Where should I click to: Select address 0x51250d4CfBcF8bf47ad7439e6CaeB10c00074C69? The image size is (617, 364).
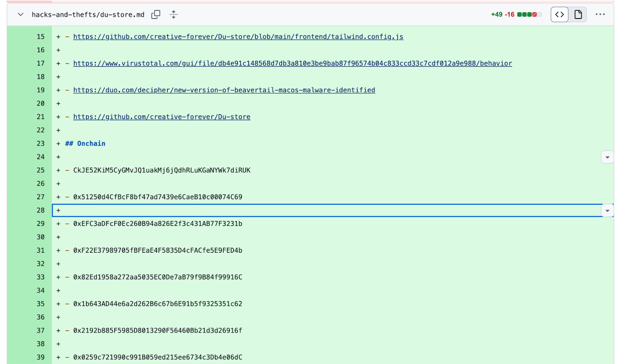pyautogui.click(x=158, y=197)
